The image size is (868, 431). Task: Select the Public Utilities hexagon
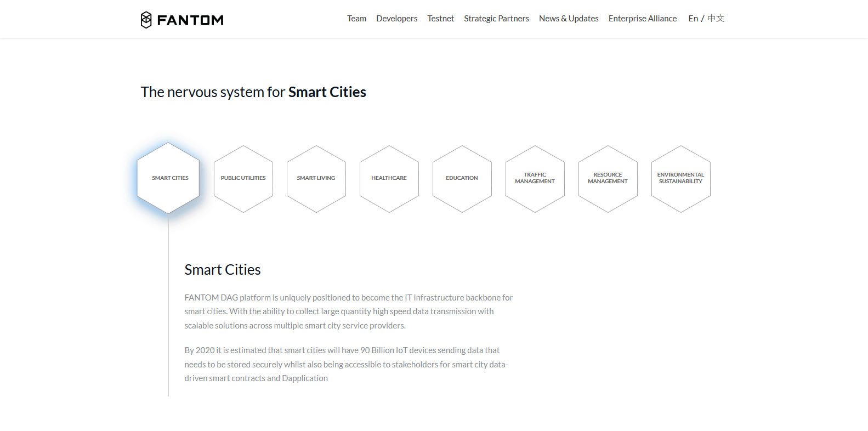[243, 179]
